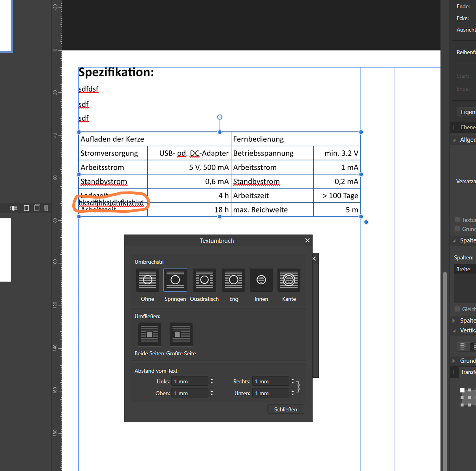The height and width of the screenshot is (471, 476).
Task: Click the 5 V, 500 mA cell
Action: pos(189,167)
